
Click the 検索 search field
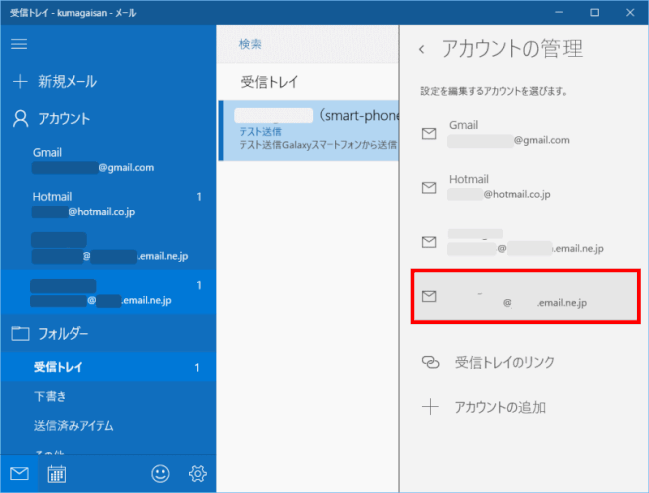click(x=308, y=44)
